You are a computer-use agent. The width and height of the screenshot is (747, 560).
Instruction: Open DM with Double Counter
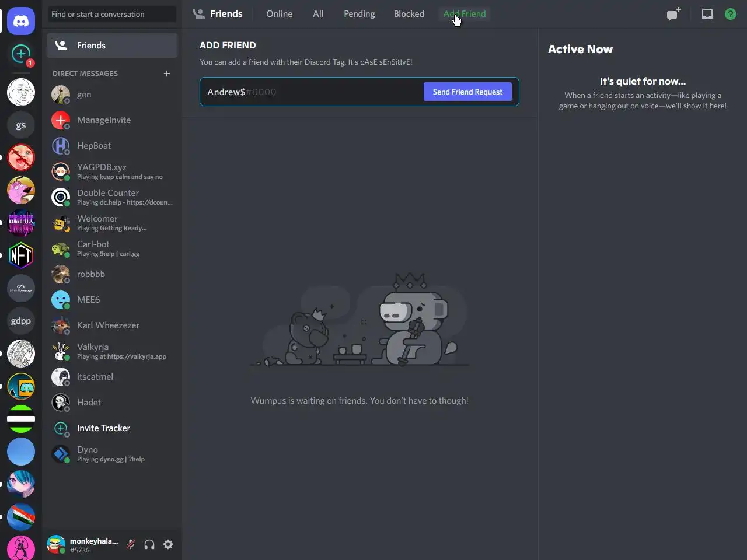112,197
